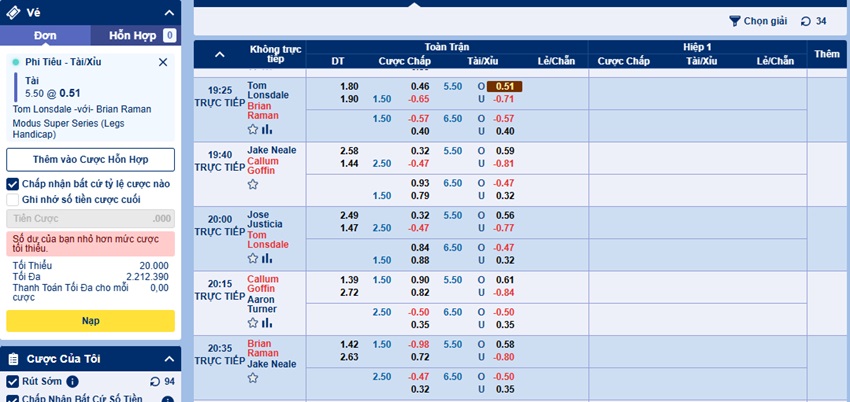Screen dimensions: 850x402
Task: Open statistics chart for Jose Justicia match
Action: (267, 258)
